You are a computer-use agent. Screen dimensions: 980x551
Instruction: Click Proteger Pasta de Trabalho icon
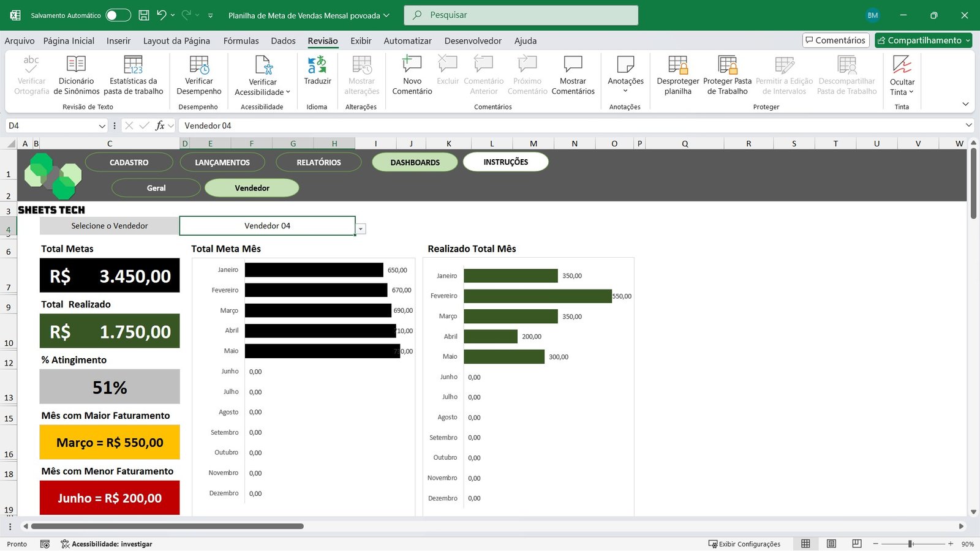[727, 64]
